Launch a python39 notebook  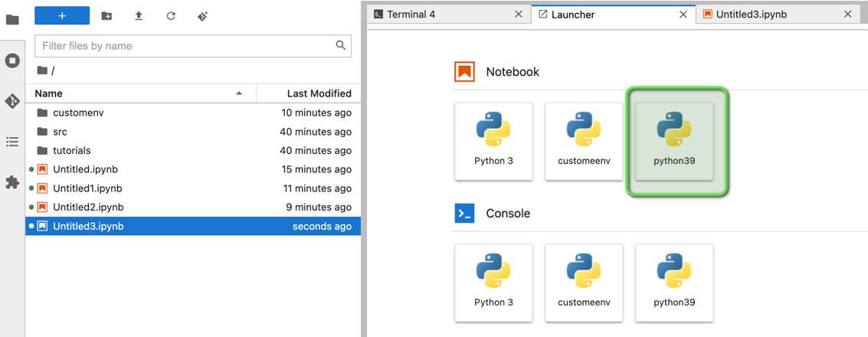pyautogui.click(x=674, y=142)
